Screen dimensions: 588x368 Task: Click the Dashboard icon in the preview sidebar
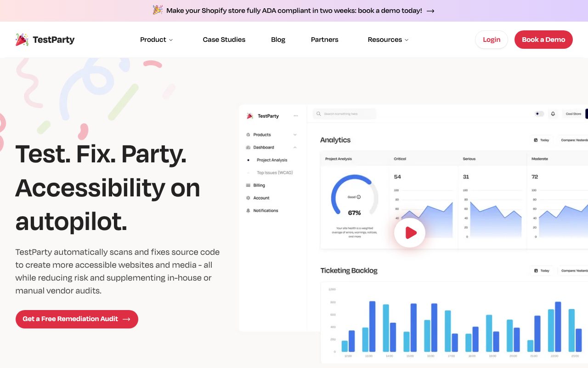pos(248,148)
